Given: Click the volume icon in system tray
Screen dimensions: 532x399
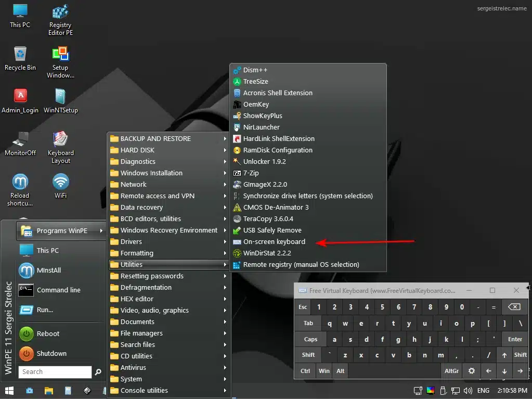Looking at the screenshot, I should point(468,391).
